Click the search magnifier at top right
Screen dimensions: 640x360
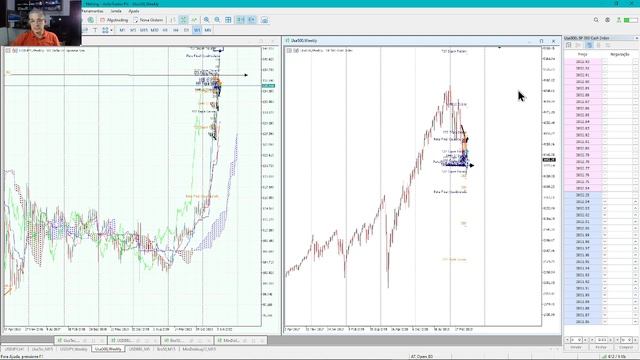click(x=596, y=20)
